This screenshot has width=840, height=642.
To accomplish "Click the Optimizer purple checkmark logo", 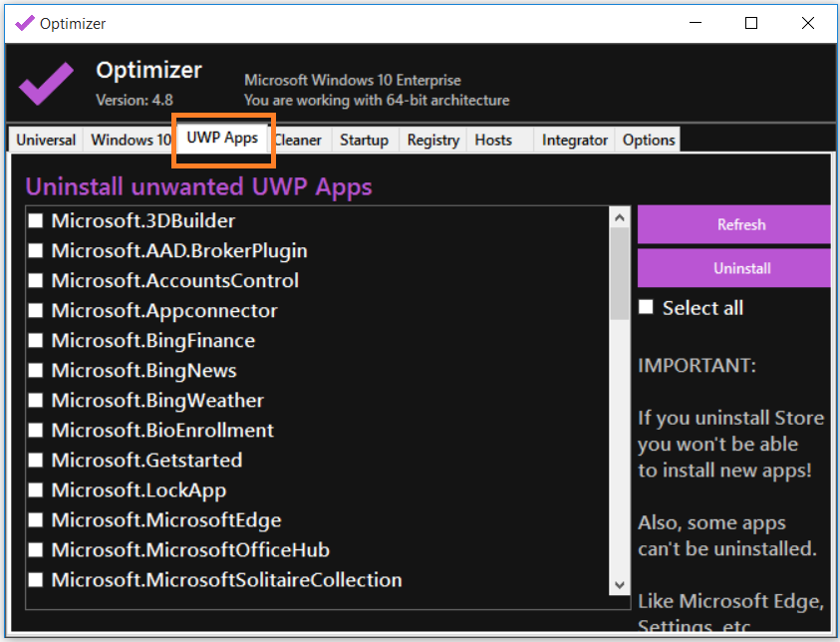I will coord(46,83).
